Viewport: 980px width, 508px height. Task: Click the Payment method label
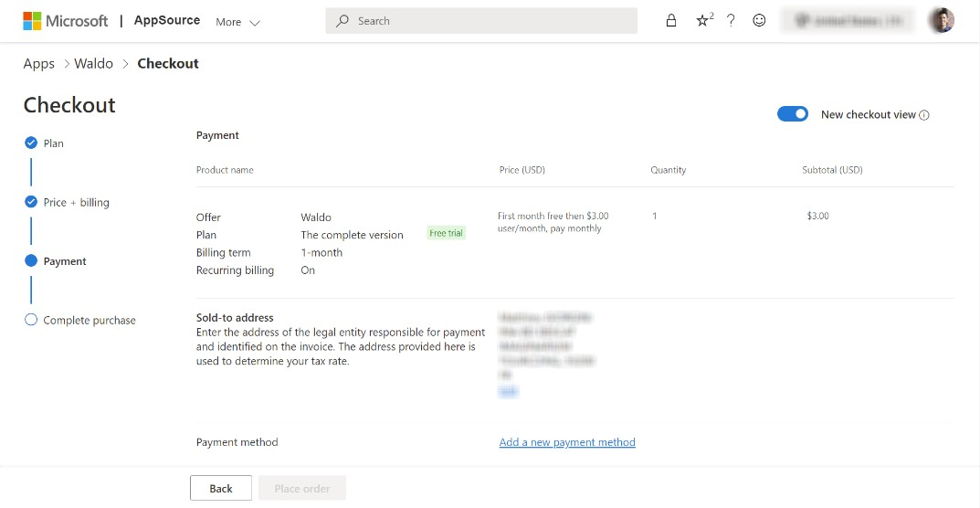point(237,442)
